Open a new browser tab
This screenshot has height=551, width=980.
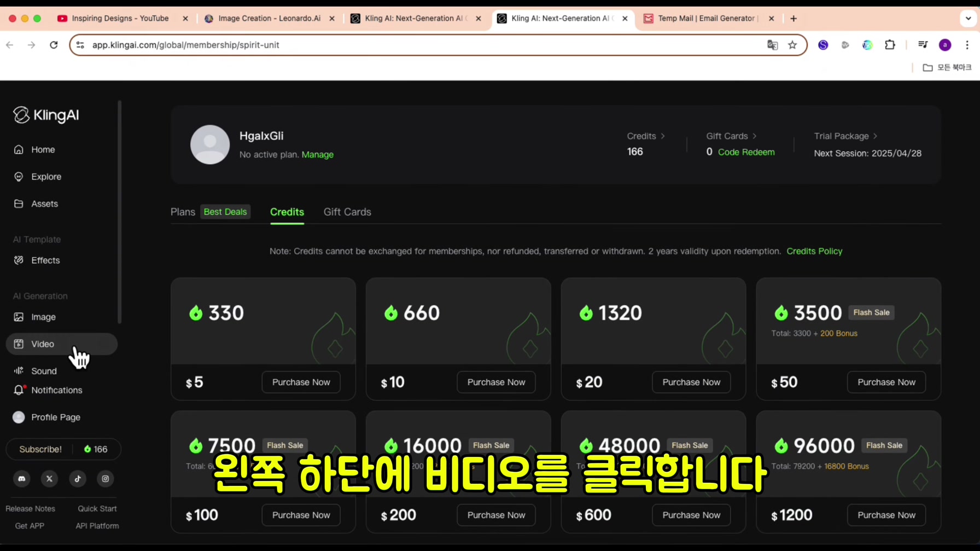794,18
